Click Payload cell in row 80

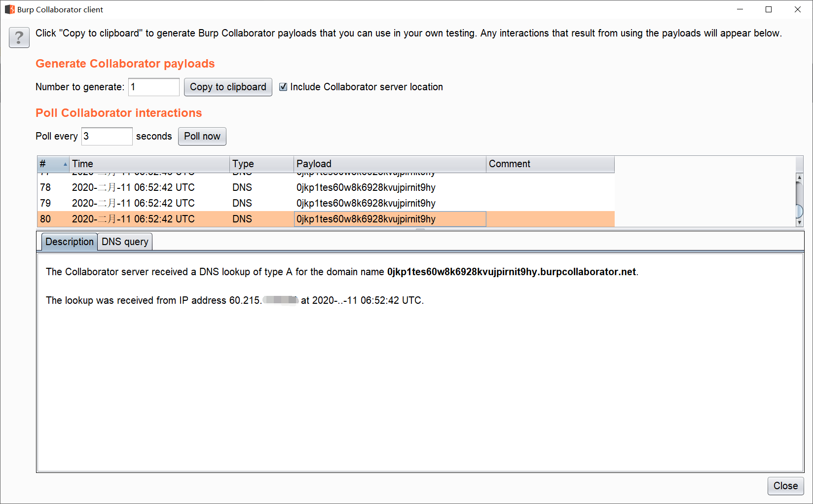click(x=390, y=219)
